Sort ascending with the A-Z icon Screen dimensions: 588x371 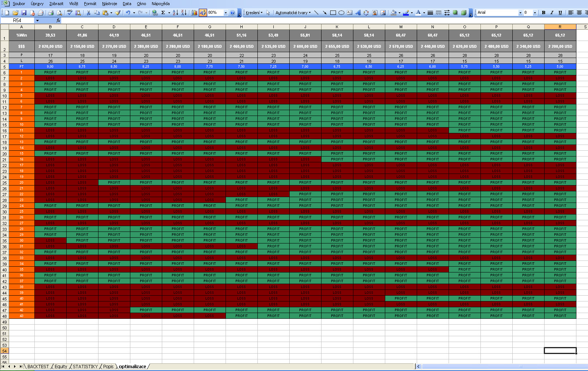coord(175,13)
